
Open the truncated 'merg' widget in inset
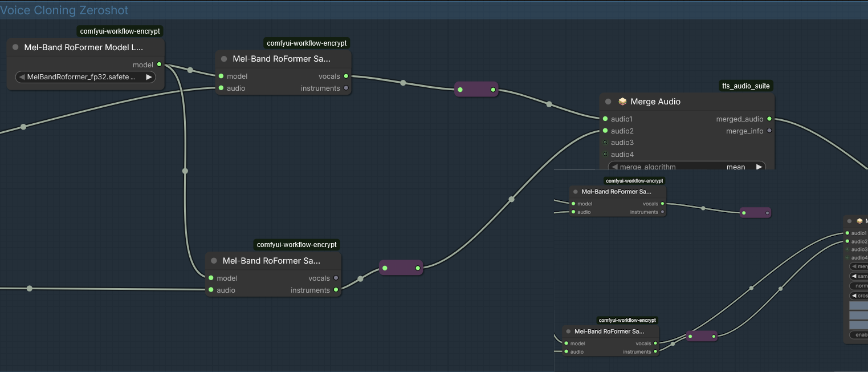[x=859, y=266]
